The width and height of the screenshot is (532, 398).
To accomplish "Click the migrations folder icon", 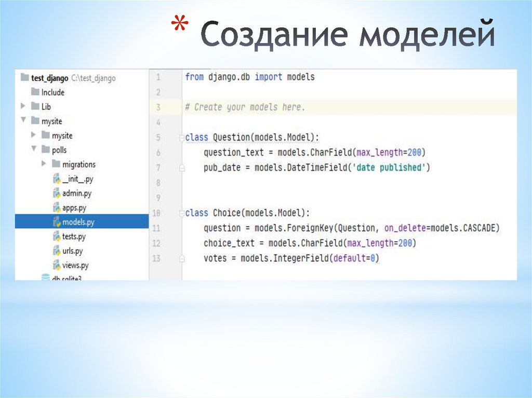I will pyautogui.click(x=56, y=164).
